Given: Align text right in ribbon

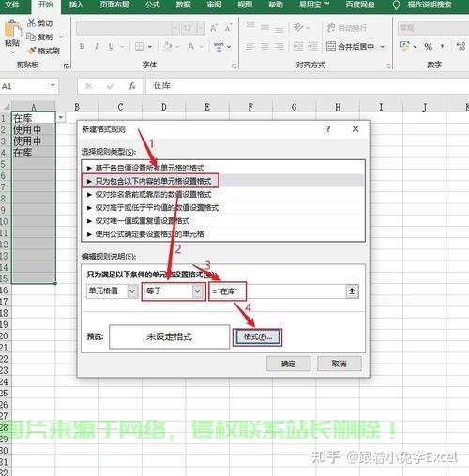Looking at the screenshot, I should click(x=280, y=47).
